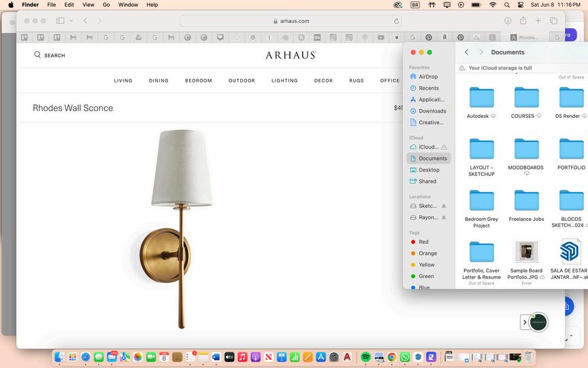Viewport: 588px width, 368px height.
Task: Open the OUTDOOR navigation menu
Action: coord(242,80)
